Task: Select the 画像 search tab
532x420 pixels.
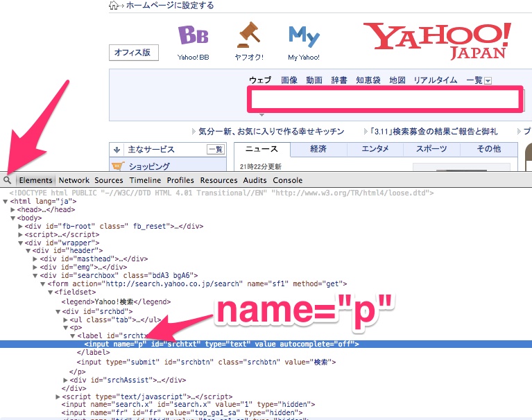Action: click(289, 80)
